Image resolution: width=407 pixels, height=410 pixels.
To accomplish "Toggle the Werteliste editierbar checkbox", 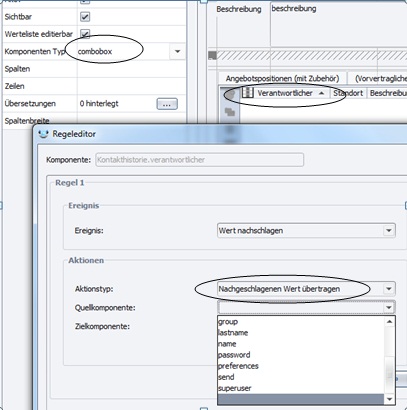I will pyautogui.click(x=85, y=34).
